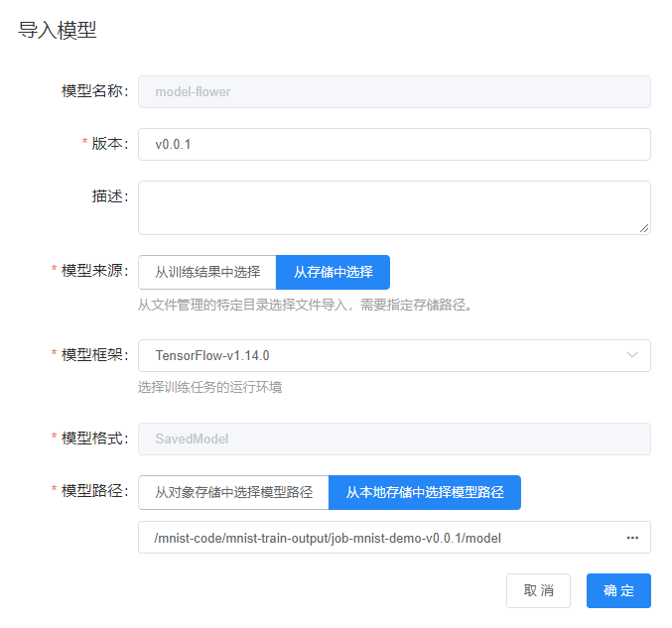Click inside the 描述 text area
This screenshot has height=628, width=672.
394,207
